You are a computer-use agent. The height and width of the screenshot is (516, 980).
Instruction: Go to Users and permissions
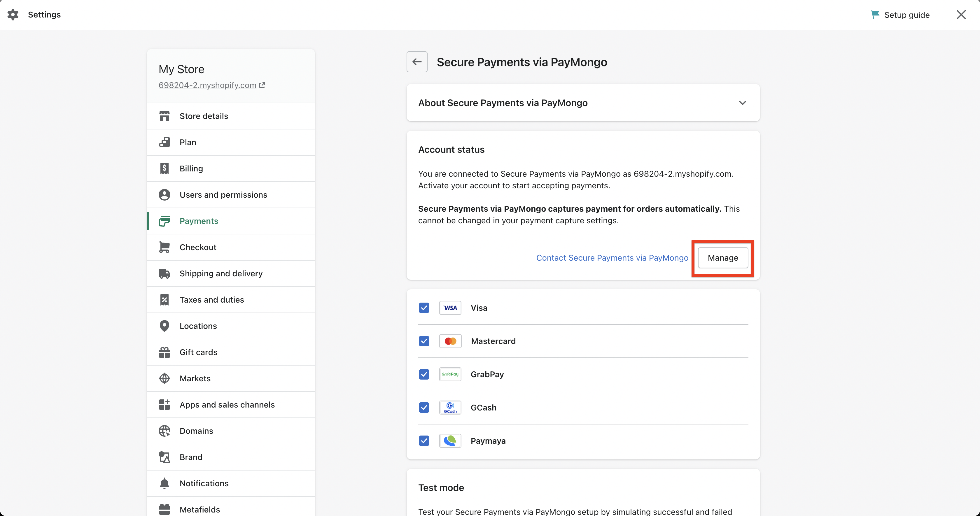pos(223,195)
